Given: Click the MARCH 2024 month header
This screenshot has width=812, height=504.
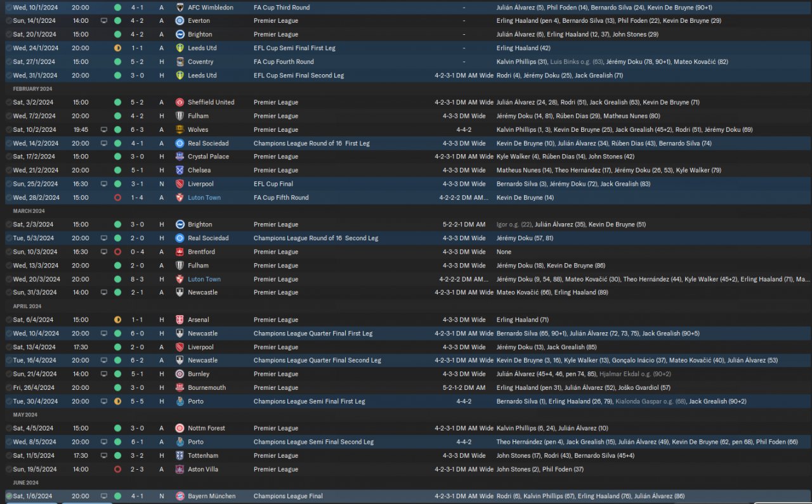Looking at the screenshot, I should click(29, 212).
